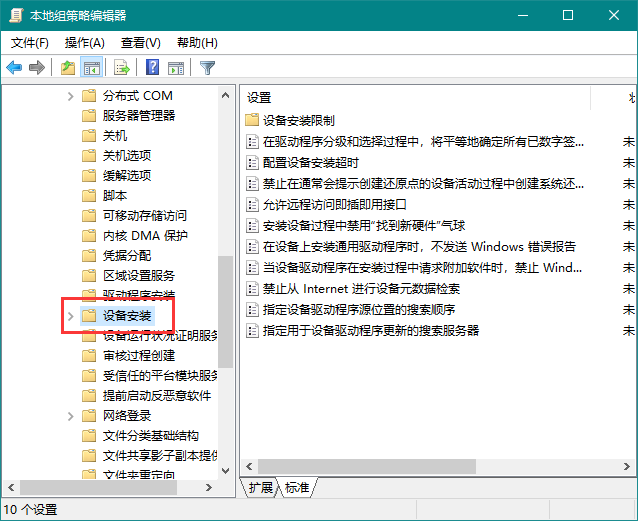The image size is (638, 521).
Task: Click policy icon beside 允许远程访问即插即用接口
Action: 252,204
